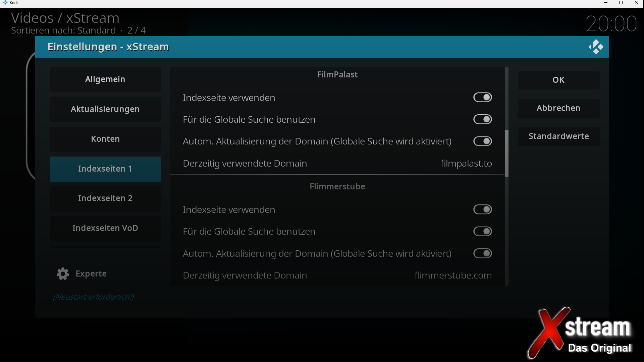Toggle Flimmerstube automatic domain update

(x=482, y=253)
